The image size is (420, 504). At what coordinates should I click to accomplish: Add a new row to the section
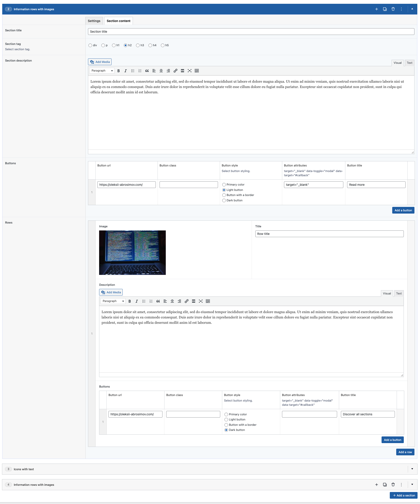[405, 452]
